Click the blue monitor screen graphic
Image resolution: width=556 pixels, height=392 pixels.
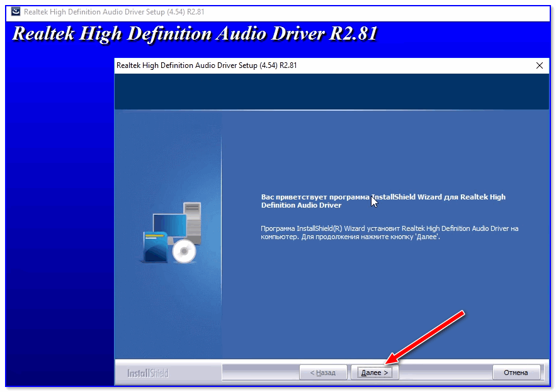168,225
